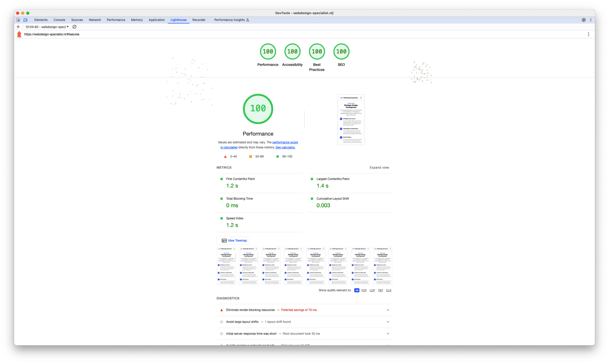Filter audits relevant to CLS

(x=389, y=290)
